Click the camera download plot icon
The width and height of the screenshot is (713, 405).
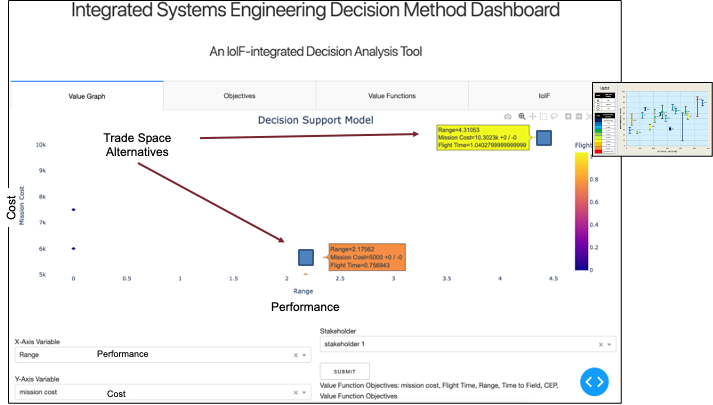click(507, 117)
